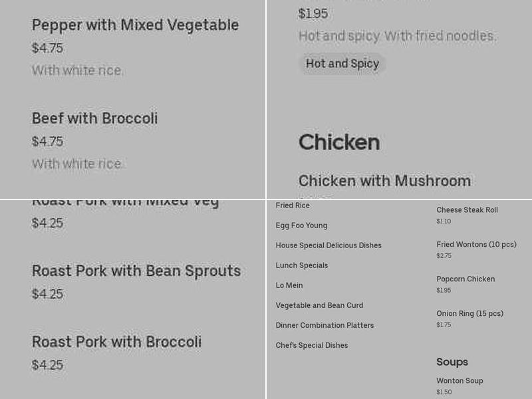Open Vegetable and Bean Curd category

tap(319, 305)
